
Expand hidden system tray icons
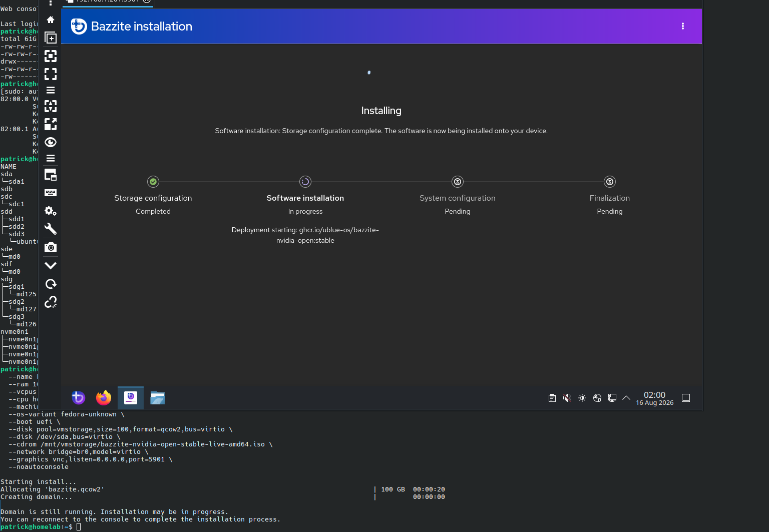point(626,398)
